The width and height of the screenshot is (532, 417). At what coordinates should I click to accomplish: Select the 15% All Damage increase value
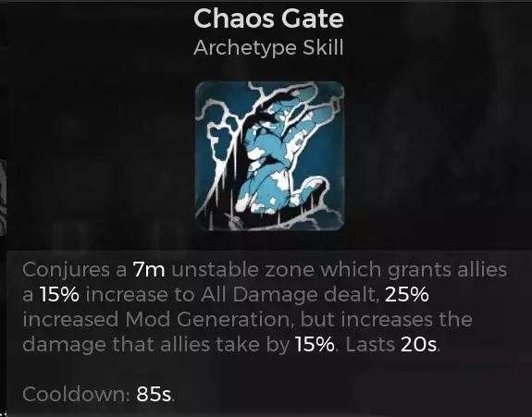tap(59, 295)
